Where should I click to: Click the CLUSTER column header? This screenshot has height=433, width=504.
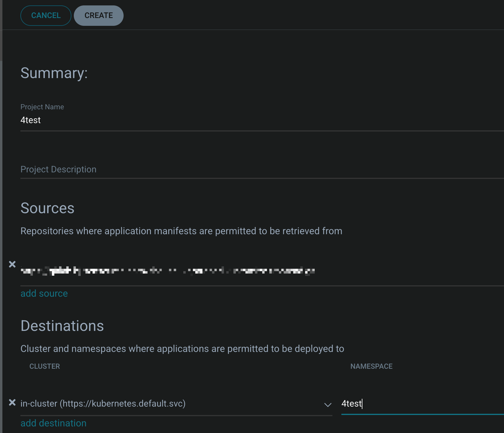point(45,366)
